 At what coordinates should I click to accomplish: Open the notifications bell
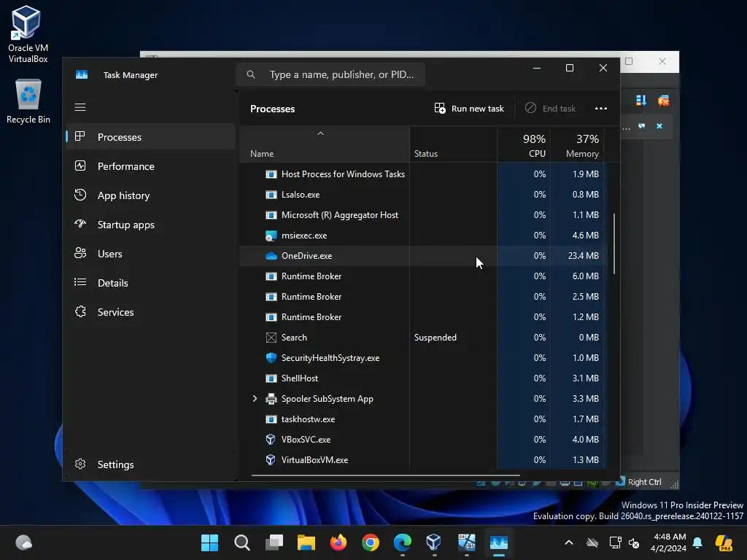point(697,542)
